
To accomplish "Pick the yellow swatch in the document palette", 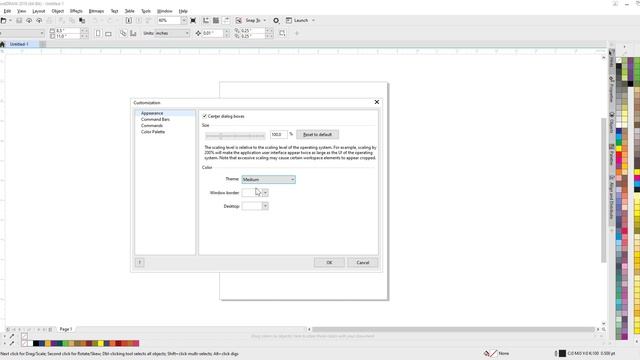I will 100,343.
